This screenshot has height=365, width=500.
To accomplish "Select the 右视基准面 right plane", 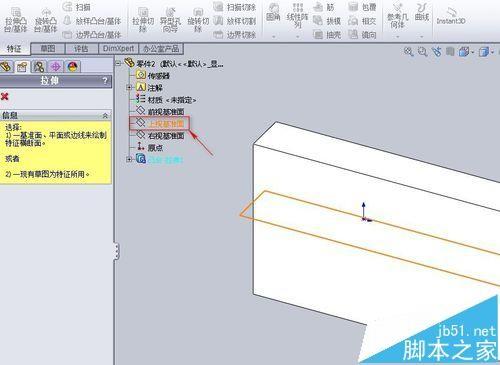I will point(160,135).
